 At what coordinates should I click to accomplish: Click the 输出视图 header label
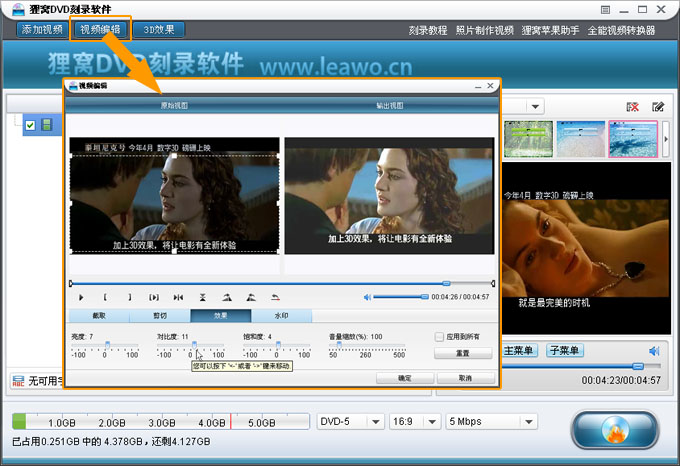(x=389, y=105)
